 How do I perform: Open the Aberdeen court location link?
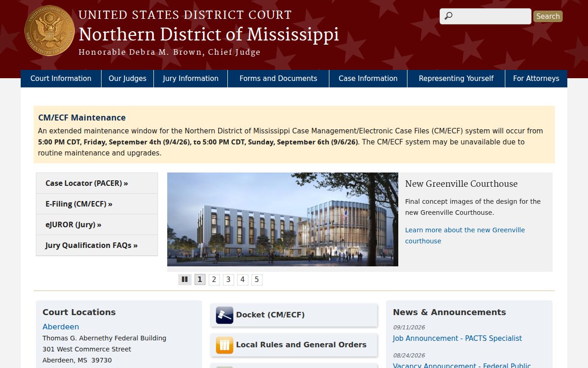61,327
